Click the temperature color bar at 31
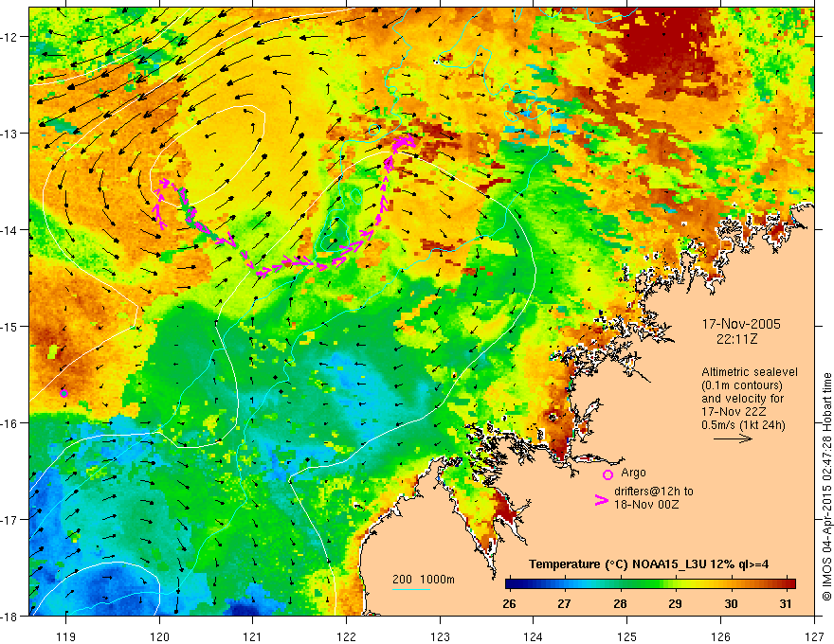The image size is (834, 644). (x=786, y=583)
